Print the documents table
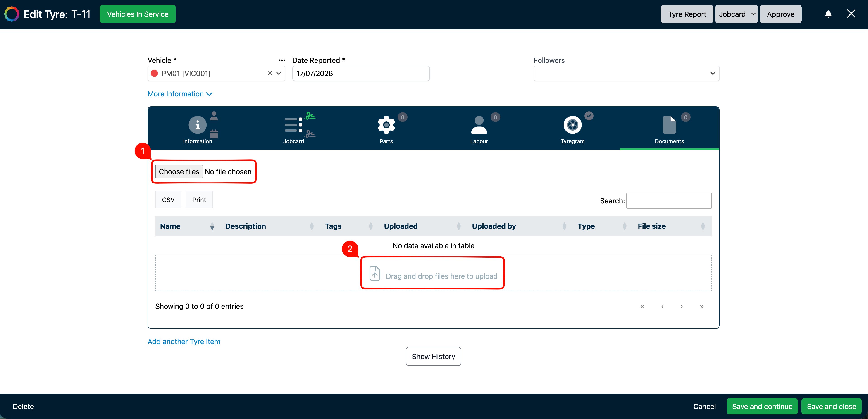Screen dimensions: 868x419 coord(199,200)
